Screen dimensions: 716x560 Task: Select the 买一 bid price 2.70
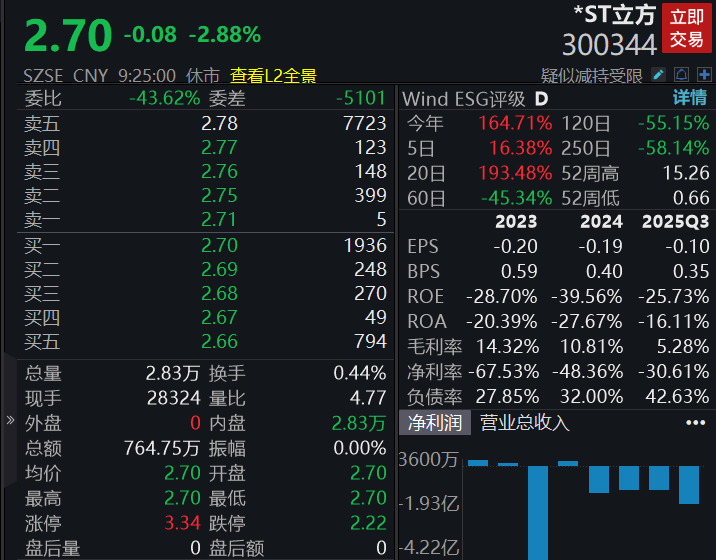pos(219,245)
